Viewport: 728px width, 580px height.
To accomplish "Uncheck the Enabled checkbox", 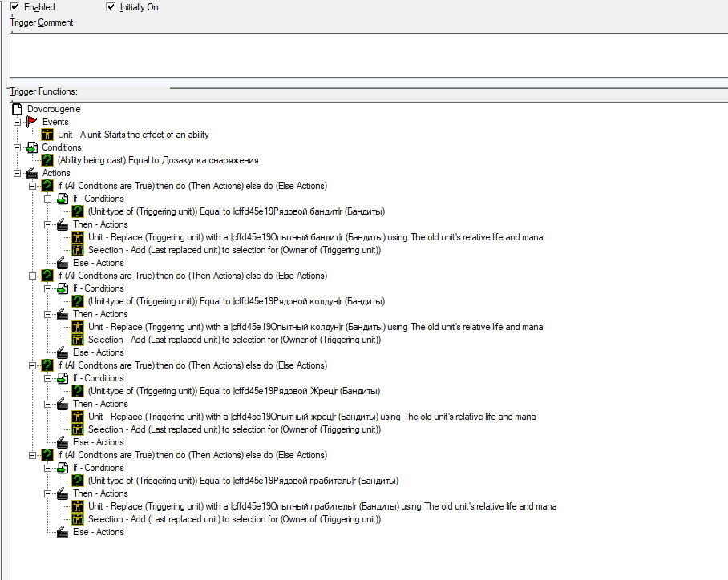I will click(15, 7).
